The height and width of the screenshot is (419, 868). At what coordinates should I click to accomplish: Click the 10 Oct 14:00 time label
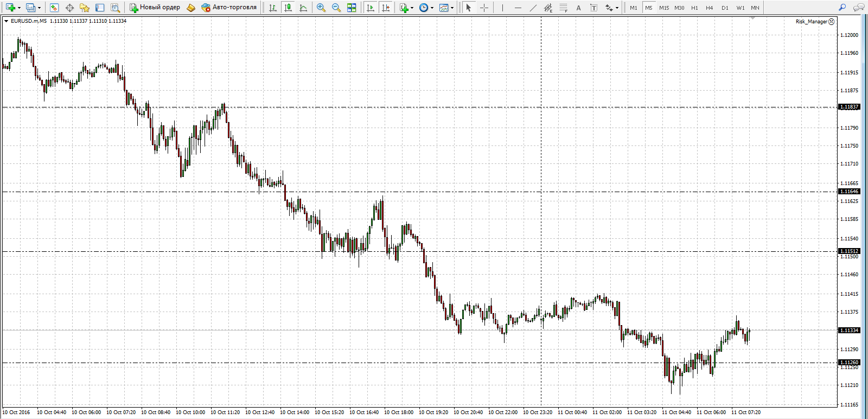295,412
